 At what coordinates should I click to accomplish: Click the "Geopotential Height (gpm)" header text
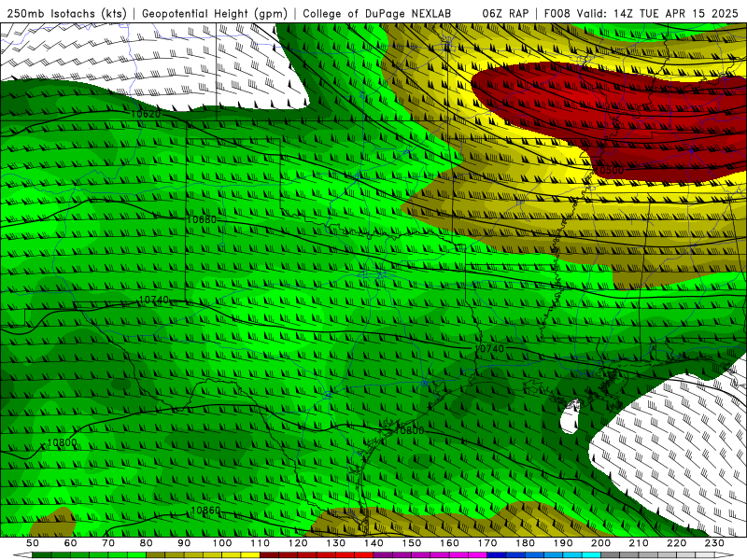coord(215,13)
